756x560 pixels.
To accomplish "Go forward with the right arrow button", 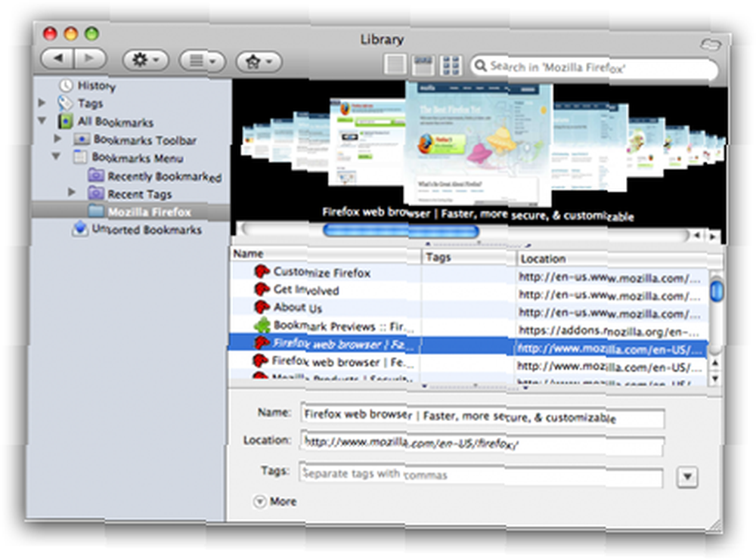I will 90,59.
